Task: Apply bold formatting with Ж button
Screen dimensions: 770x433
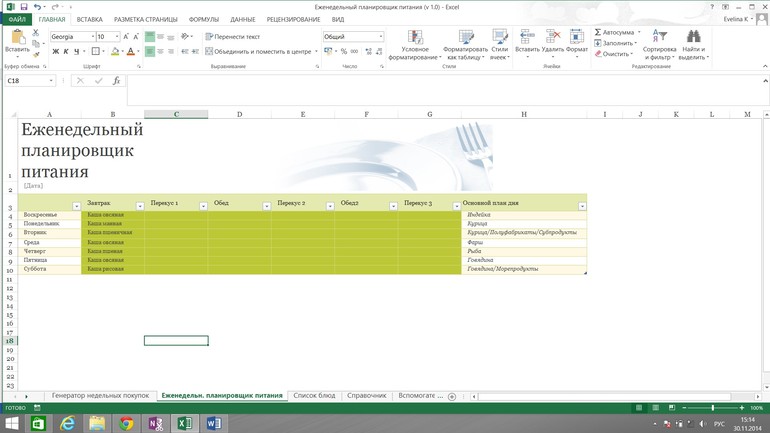Action: (56, 52)
